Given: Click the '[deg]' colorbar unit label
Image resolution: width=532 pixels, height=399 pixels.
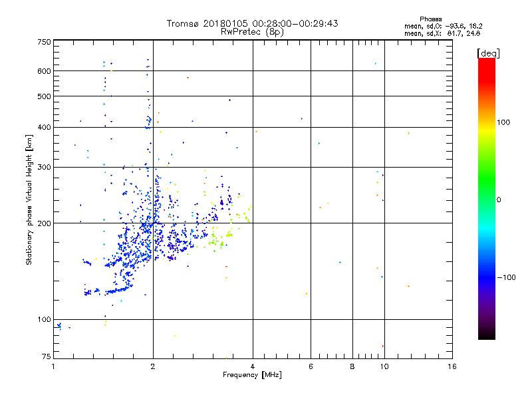Looking at the screenshot, I should (488, 53).
